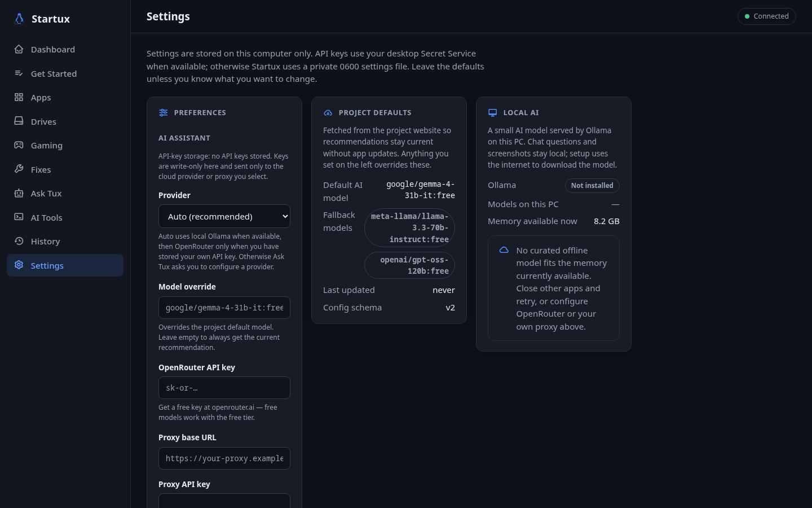The image size is (812, 508).
Task: Focus the Model override input field
Action: tap(224, 308)
